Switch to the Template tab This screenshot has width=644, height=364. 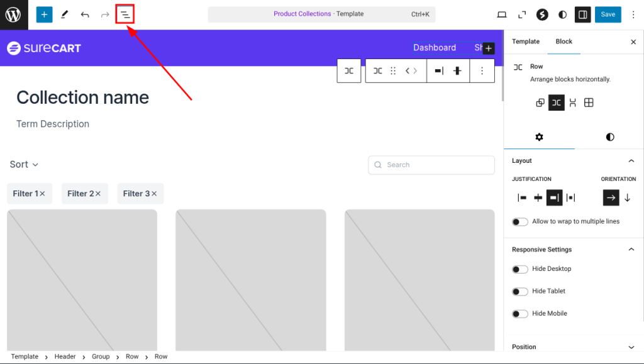click(x=525, y=41)
